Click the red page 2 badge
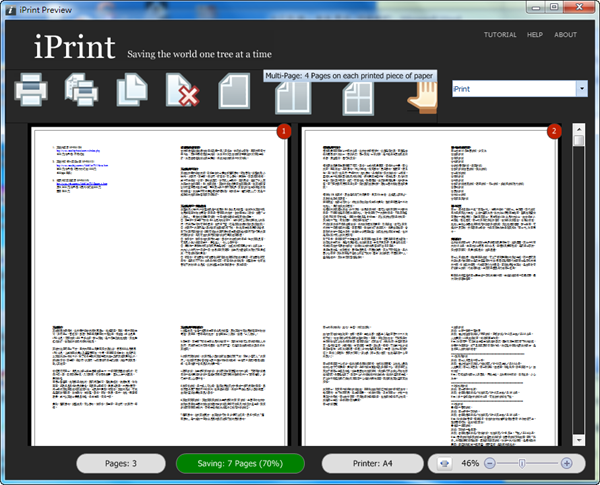This screenshot has width=600, height=485. pyautogui.click(x=554, y=131)
